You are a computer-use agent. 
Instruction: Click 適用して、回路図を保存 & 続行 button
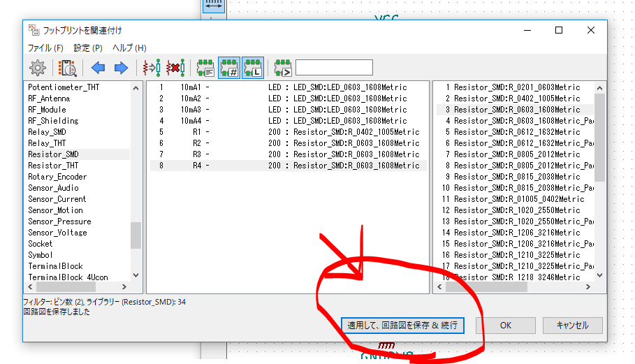point(402,326)
